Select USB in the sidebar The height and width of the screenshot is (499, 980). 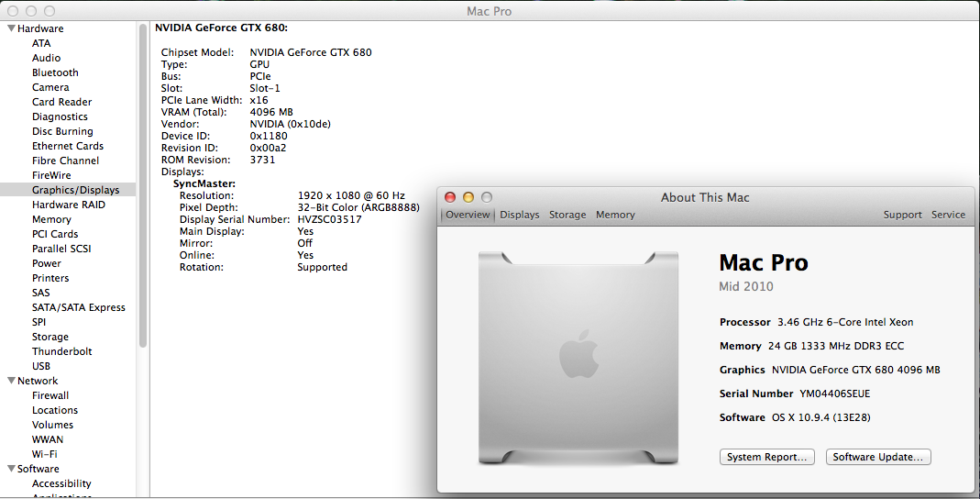pos(41,366)
